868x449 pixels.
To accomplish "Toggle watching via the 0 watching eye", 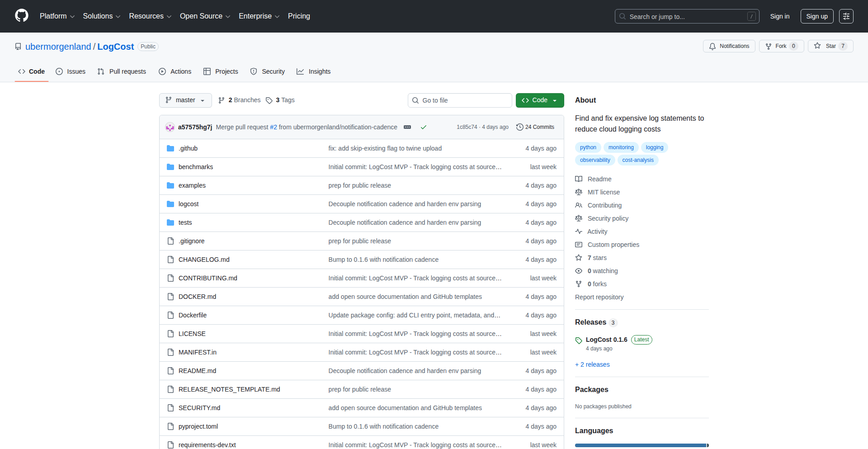I will tap(579, 271).
